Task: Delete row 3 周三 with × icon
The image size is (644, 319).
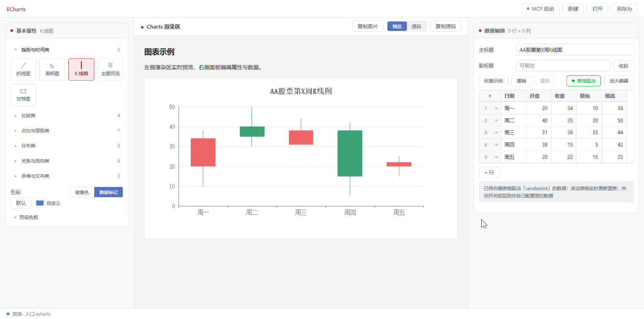Action: (x=496, y=133)
